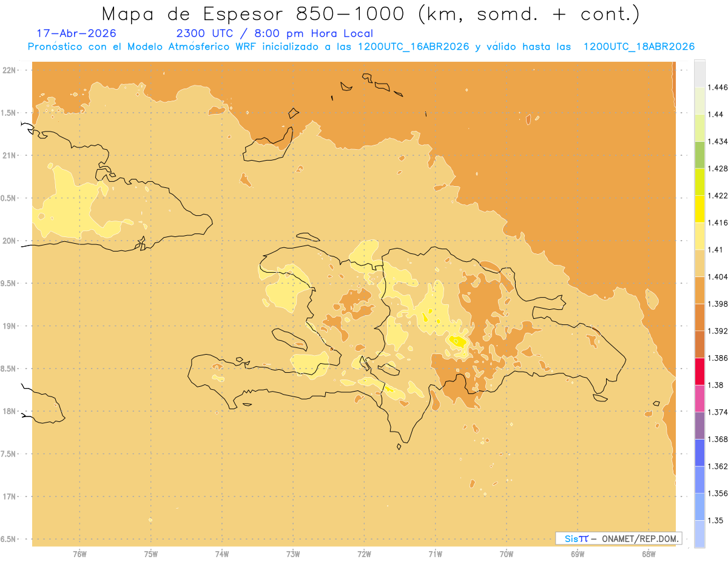Click the 72W longitude axis label
The width and height of the screenshot is (728, 562).
(364, 554)
